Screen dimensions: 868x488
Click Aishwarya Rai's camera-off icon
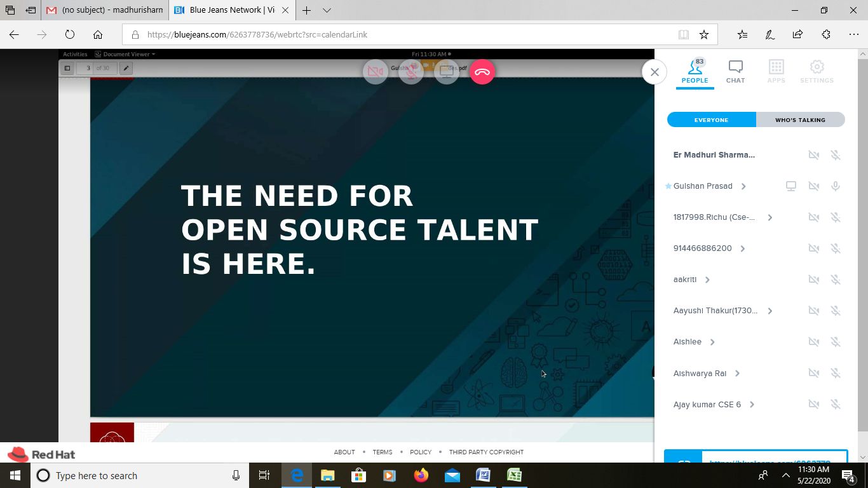(x=813, y=373)
